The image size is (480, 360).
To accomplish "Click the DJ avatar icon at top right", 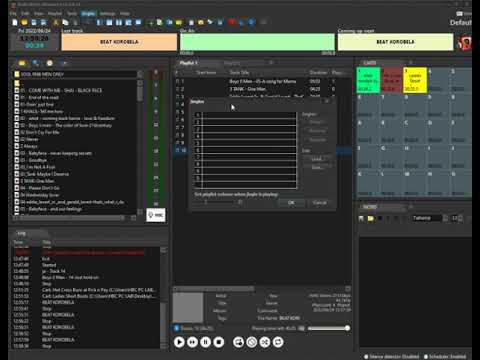I will [465, 43].
